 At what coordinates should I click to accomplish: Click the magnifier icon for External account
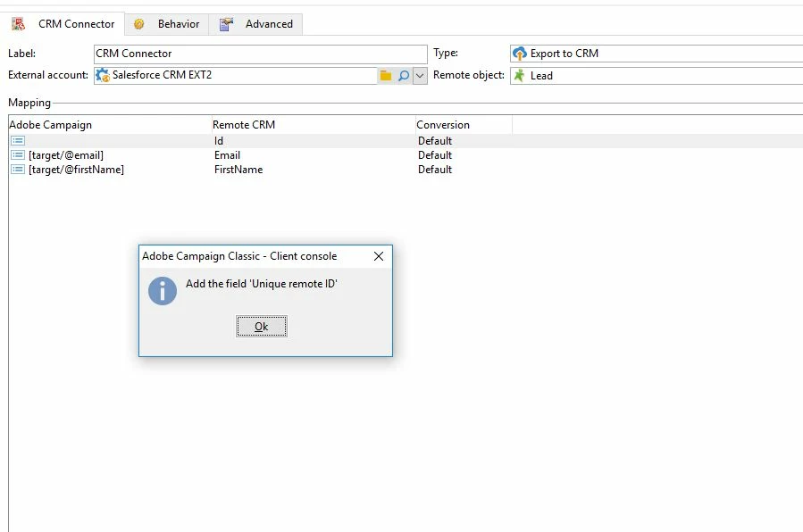pos(404,76)
